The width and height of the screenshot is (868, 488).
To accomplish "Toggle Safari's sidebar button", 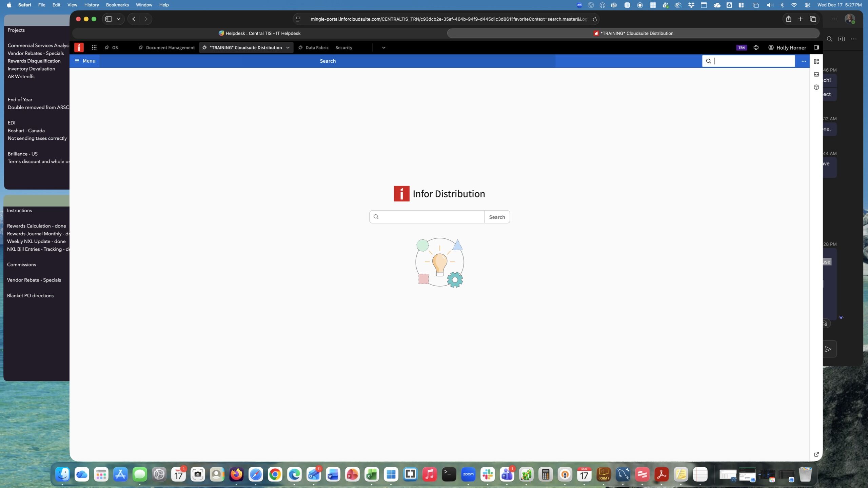I will tap(108, 19).
